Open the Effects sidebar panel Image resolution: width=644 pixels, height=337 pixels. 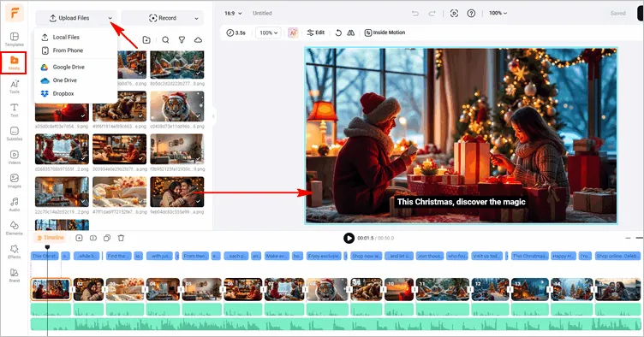pyautogui.click(x=15, y=251)
